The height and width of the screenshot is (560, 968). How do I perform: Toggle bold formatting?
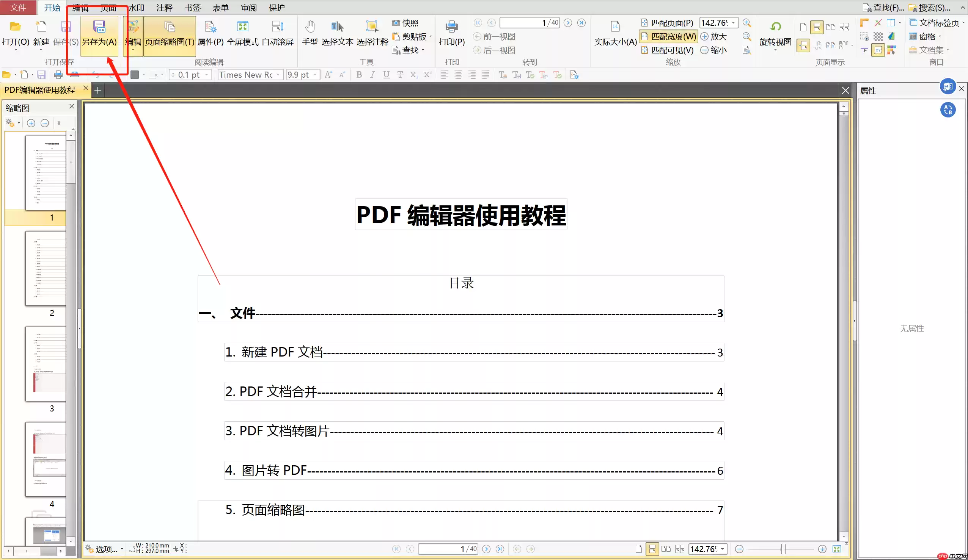(359, 75)
